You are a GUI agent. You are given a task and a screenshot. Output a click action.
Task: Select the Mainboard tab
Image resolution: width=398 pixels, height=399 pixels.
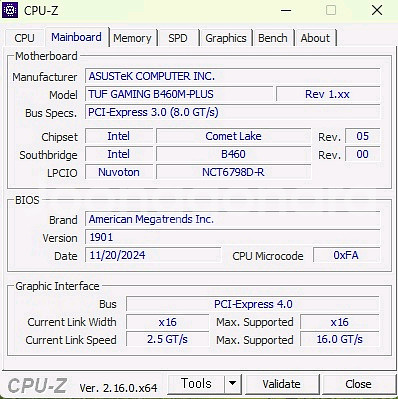[x=76, y=37]
